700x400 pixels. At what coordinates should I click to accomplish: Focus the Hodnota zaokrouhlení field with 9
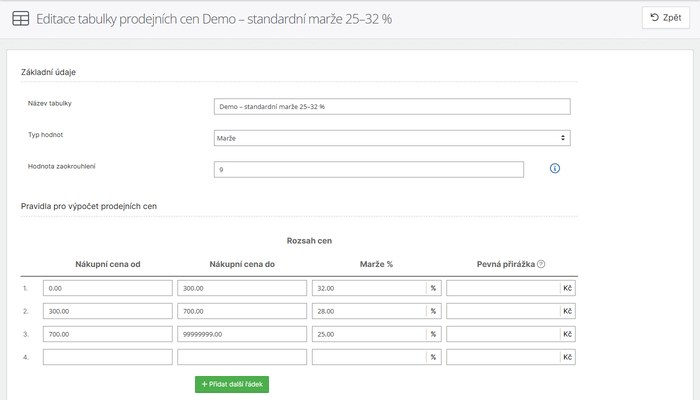coord(369,170)
